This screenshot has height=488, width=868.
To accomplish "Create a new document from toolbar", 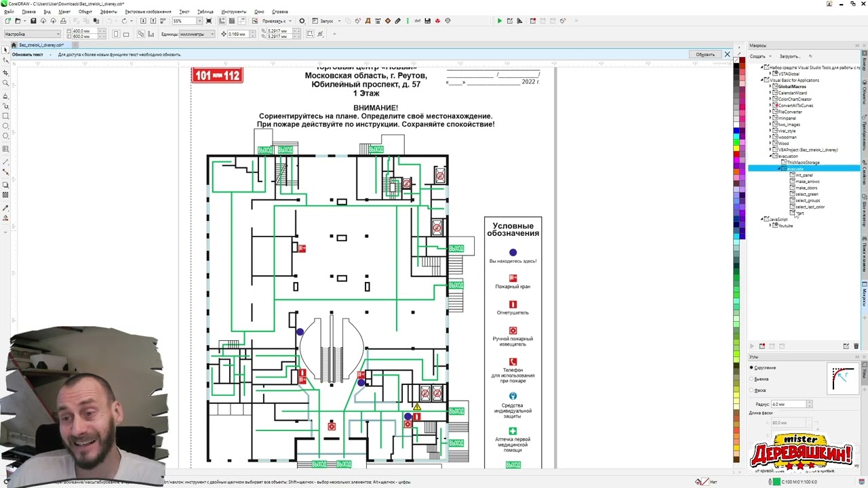I will [x=8, y=21].
